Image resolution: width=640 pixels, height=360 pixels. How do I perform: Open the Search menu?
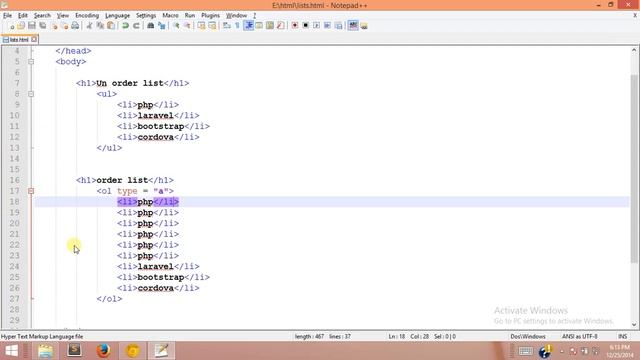[x=42, y=16]
